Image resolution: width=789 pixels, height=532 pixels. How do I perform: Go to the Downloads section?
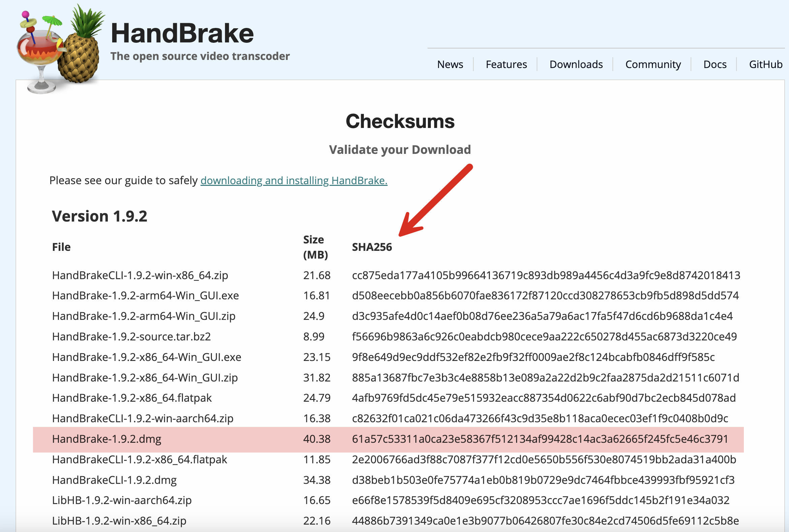point(576,64)
